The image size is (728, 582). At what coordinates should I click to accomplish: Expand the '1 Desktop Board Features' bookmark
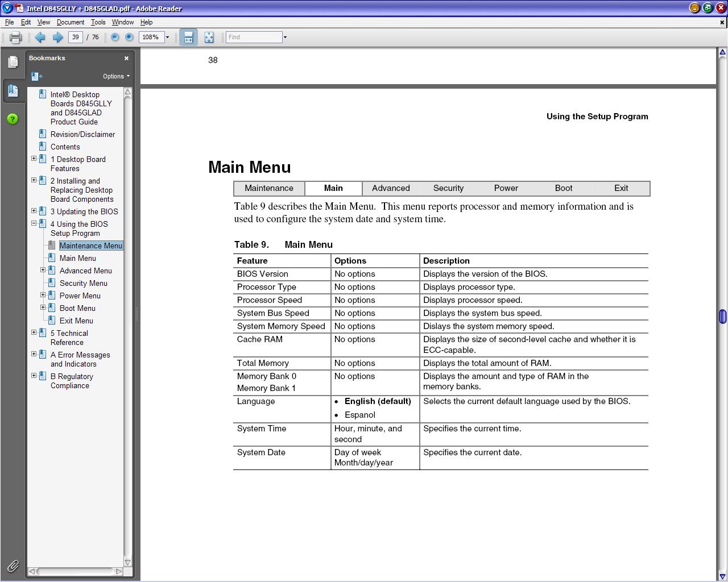coord(34,159)
